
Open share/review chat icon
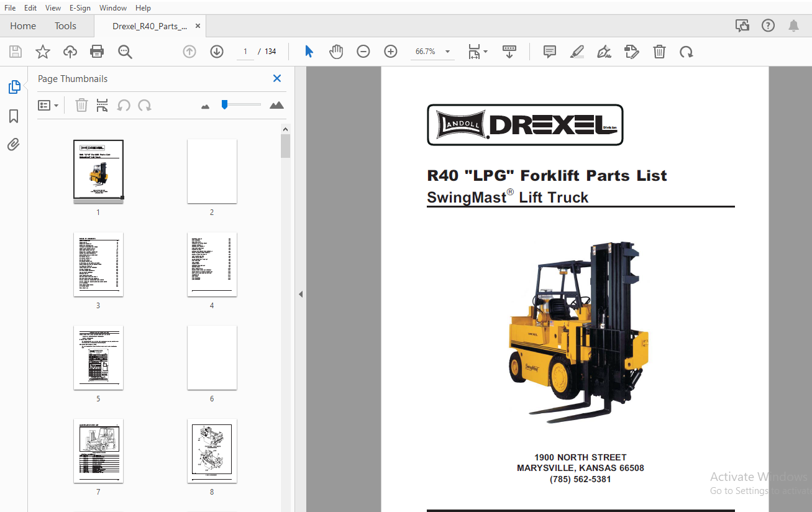tap(742, 25)
